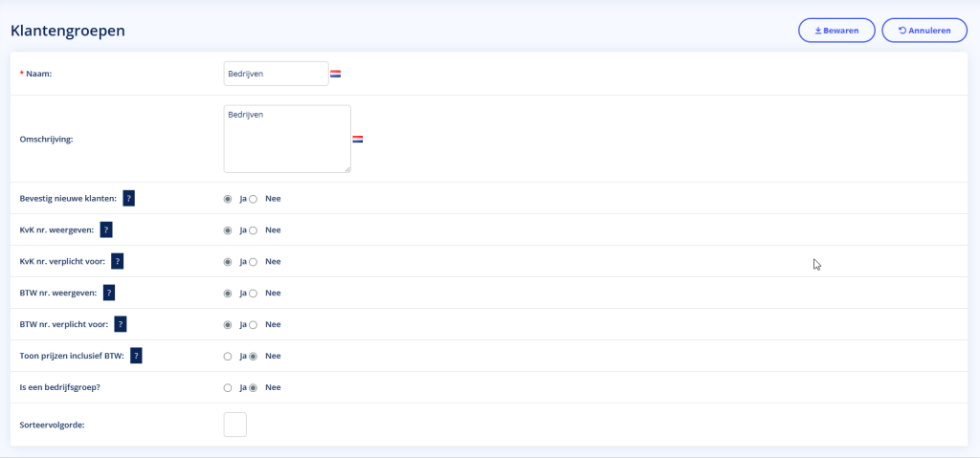Select Nee for KvK nr. verplicht voor

(x=254, y=261)
